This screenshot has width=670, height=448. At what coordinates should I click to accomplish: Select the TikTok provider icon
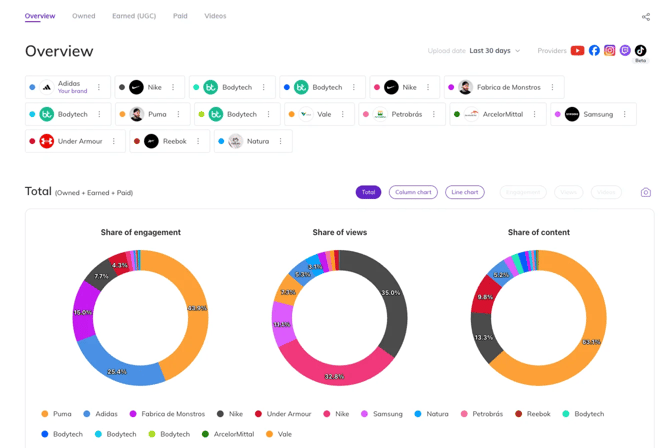(640, 51)
